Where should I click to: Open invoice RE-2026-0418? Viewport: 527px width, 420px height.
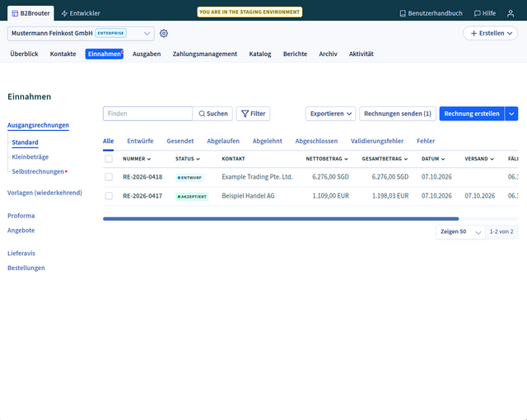142,177
